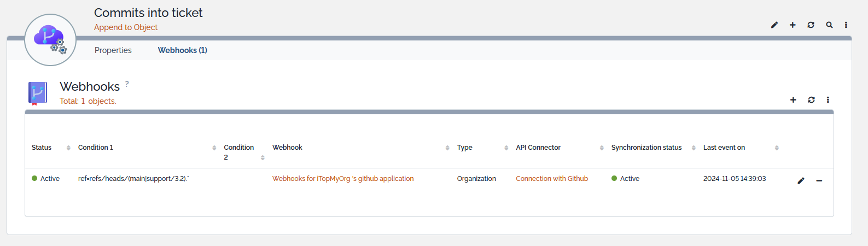Sort by Synchronization status column

[646, 148]
